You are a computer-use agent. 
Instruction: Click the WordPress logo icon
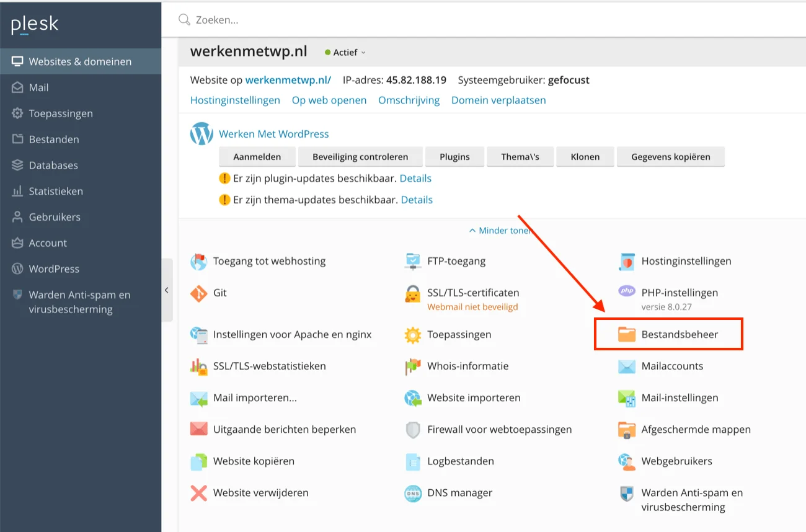coord(201,134)
